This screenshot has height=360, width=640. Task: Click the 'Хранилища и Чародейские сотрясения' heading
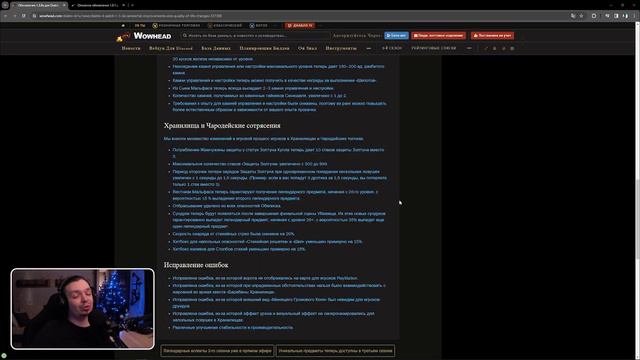[222, 125]
